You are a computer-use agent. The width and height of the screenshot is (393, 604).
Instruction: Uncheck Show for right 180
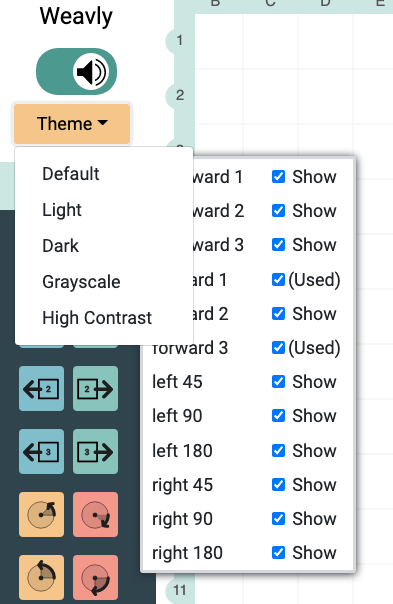tap(278, 552)
